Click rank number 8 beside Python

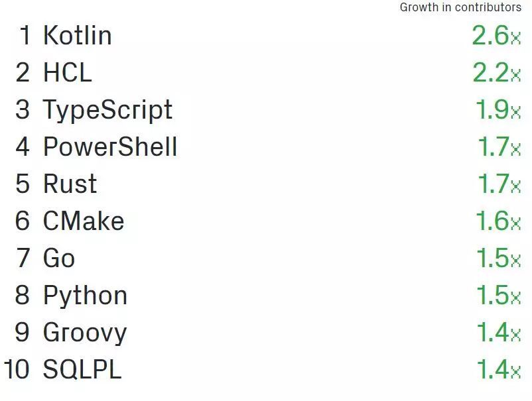[x=23, y=295]
